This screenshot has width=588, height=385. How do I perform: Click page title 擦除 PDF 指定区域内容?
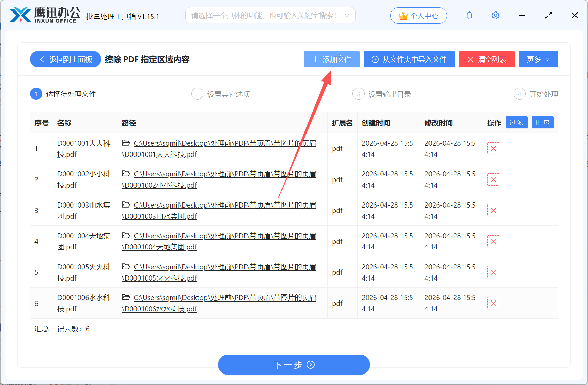pyautogui.click(x=147, y=59)
